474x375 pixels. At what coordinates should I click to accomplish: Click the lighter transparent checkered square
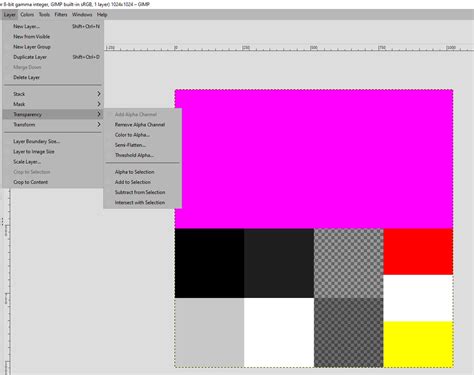click(349, 263)
